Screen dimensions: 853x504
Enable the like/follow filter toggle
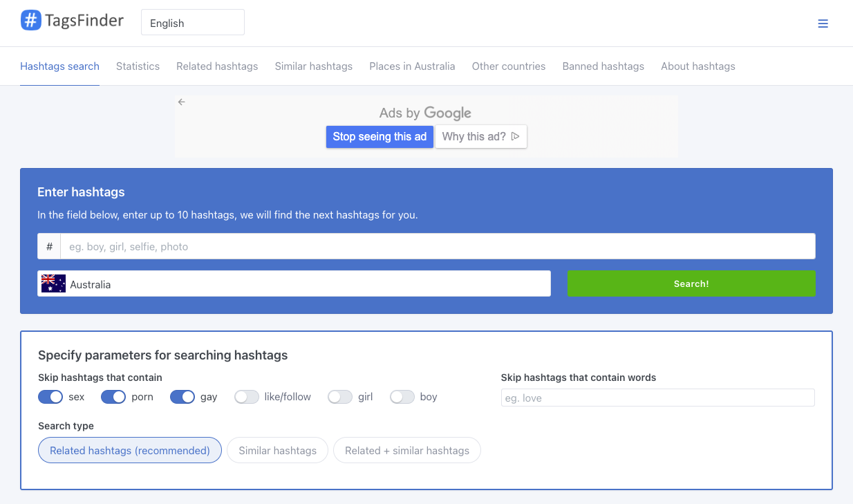pos(247,397)
